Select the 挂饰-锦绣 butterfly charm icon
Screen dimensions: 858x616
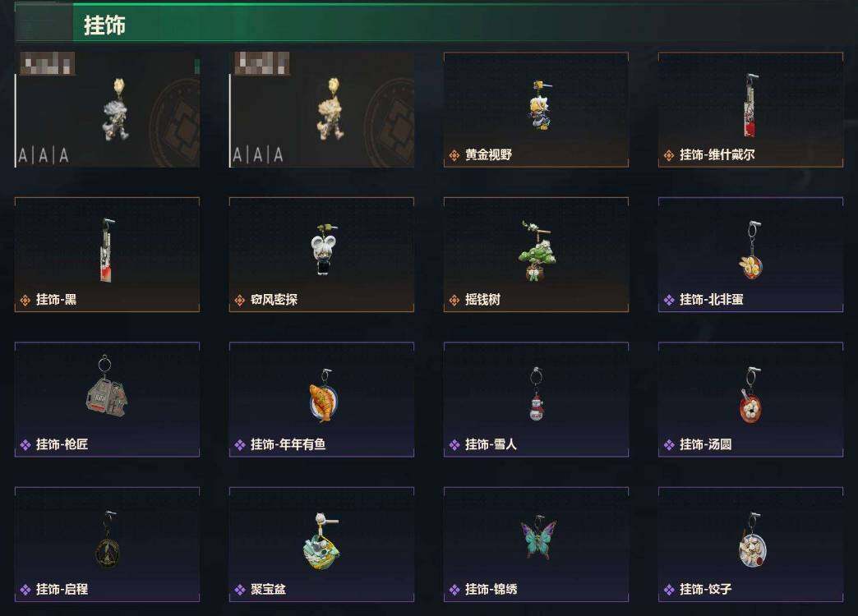tap(538, 538)
